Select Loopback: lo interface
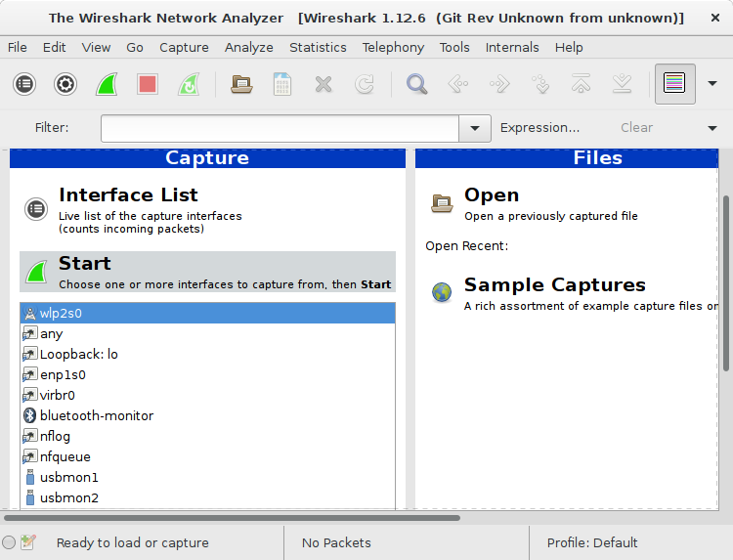Screen dimensions: 733x560 tap(207, 355)
